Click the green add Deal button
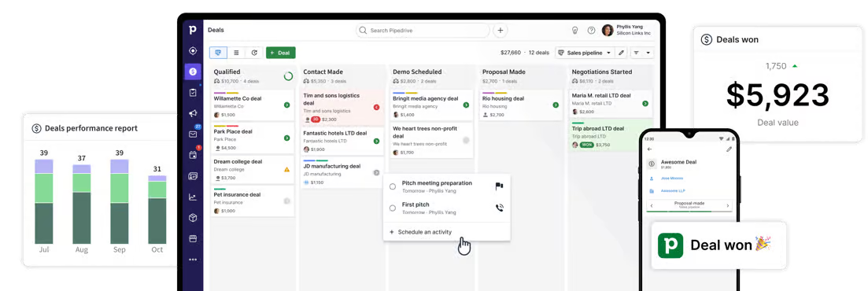This screenshot has height=291, width=868. tap(281, 53)
